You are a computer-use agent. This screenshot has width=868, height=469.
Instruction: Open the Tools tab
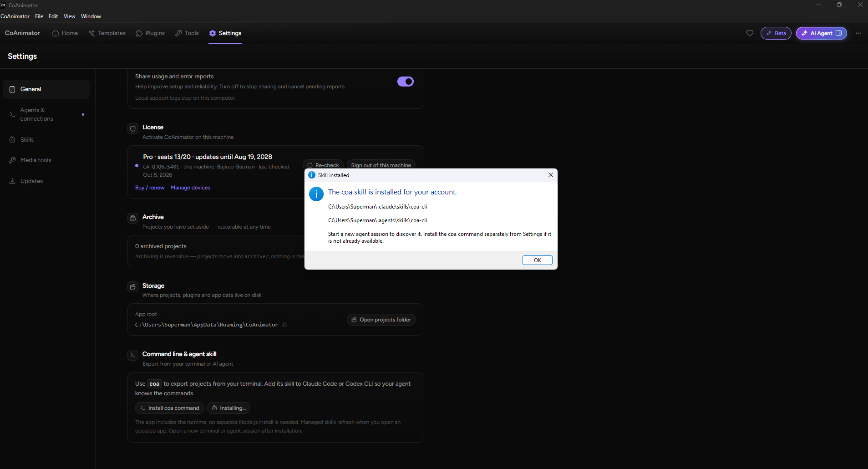coord(187,33)
